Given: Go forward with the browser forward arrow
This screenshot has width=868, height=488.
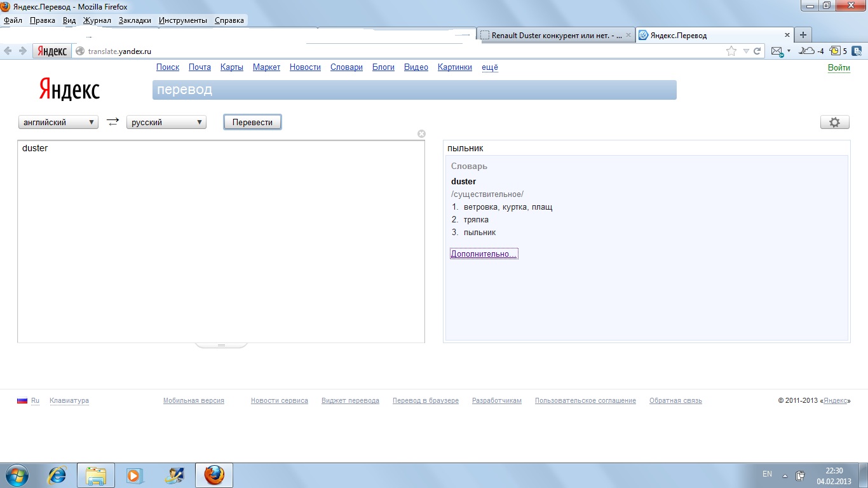Looking at the screenshot, I should 23,51.
